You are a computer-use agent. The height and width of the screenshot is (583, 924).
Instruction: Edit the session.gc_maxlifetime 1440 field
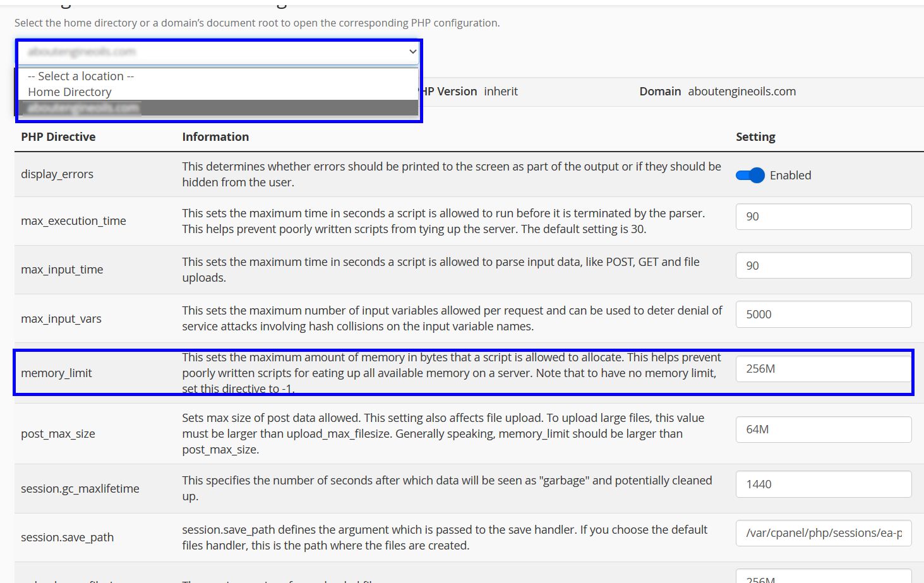pos(824,484)
